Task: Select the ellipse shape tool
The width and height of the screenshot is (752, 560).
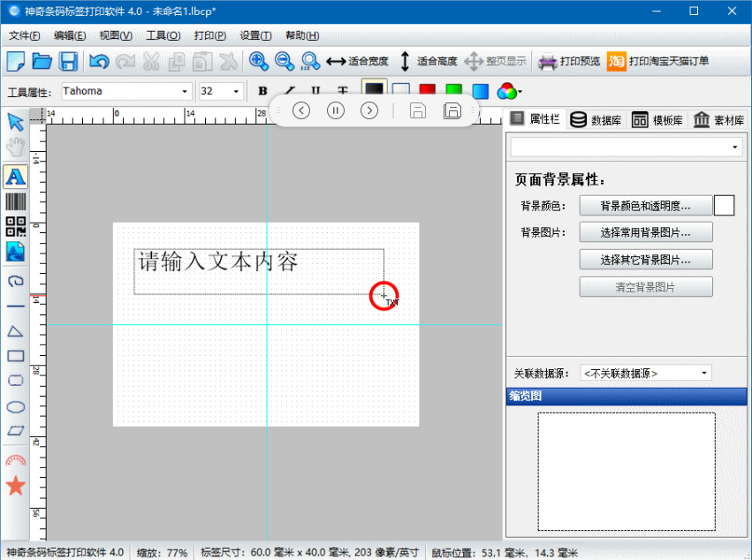Action: [x=15, y=406]
